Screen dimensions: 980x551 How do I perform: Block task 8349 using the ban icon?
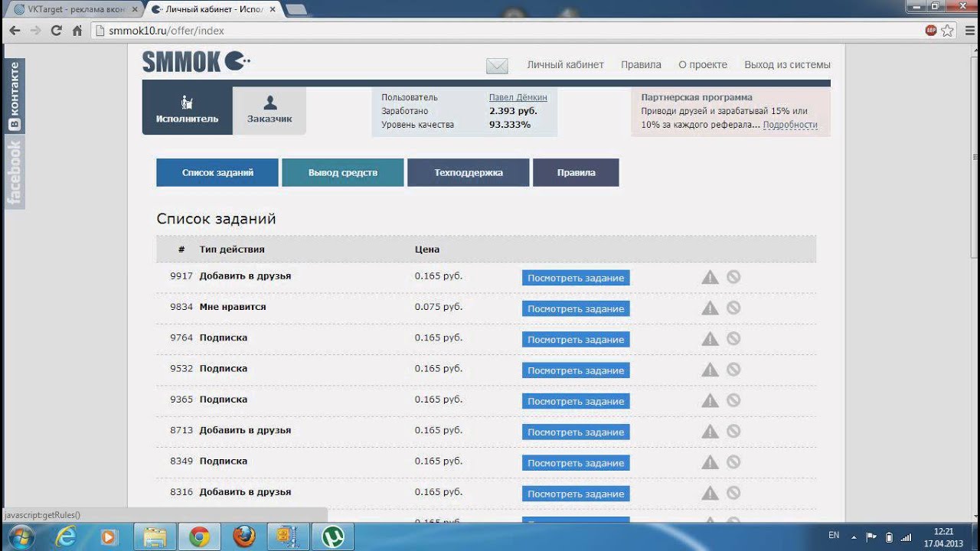733,462
